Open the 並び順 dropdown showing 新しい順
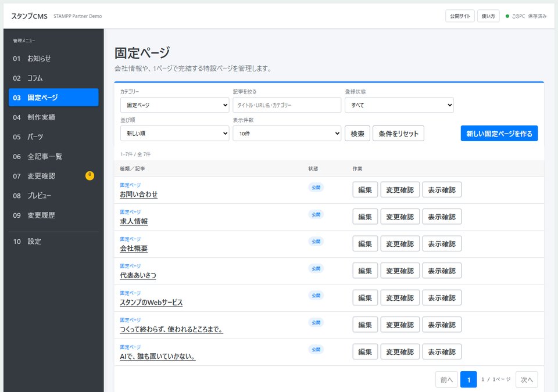 175,134
